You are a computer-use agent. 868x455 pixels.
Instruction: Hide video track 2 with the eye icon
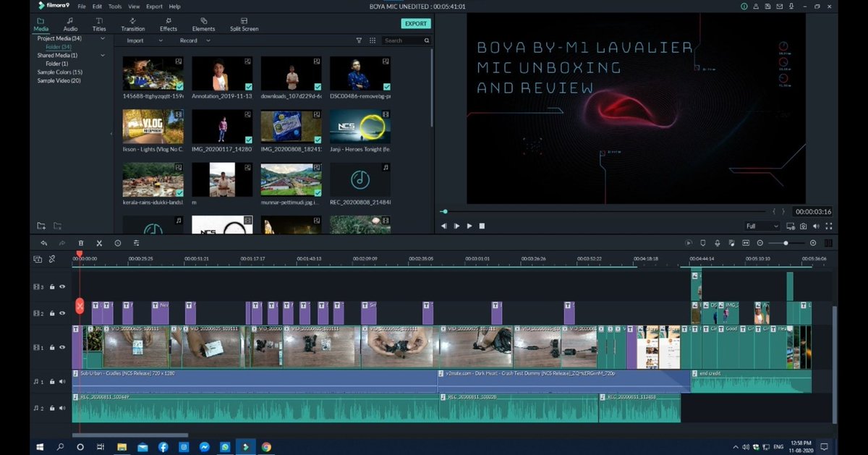62,313
